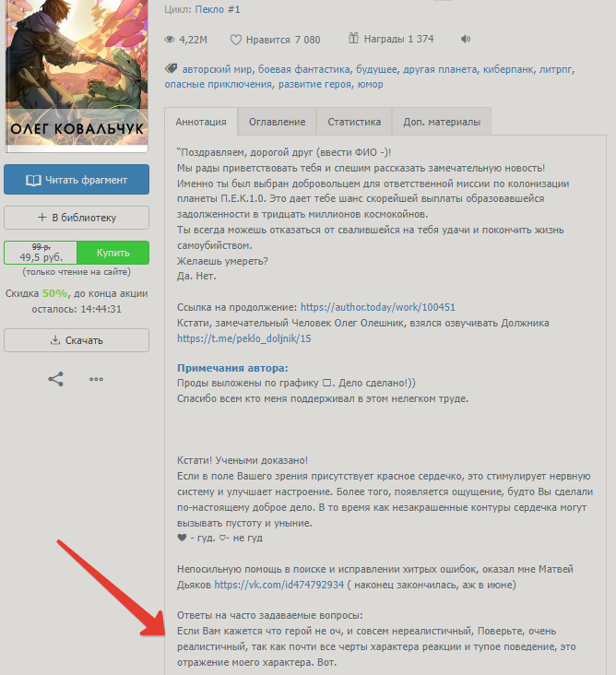Add the book with В библиотеку button
Screen dimensions: 616x675
click(x=77, y=218)
